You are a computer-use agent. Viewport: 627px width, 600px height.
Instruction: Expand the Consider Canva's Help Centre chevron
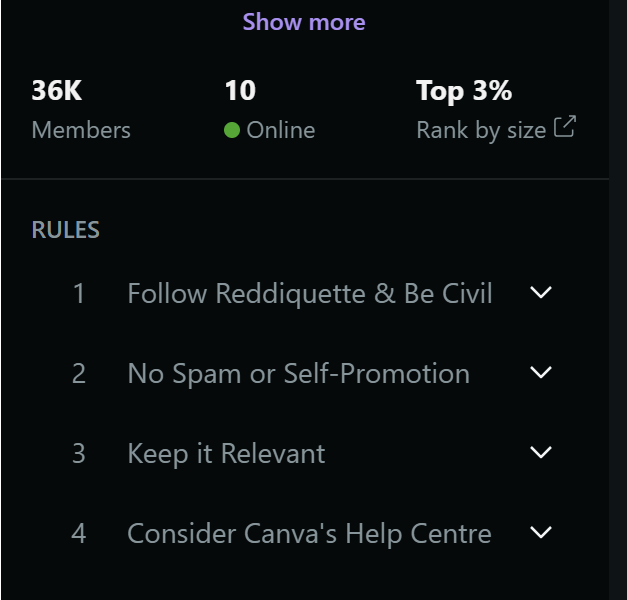541,533
